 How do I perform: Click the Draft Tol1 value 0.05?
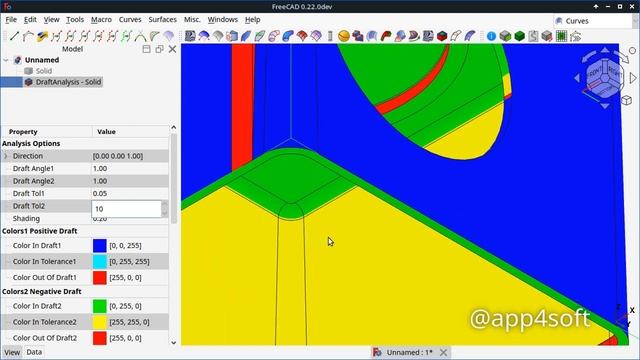pyautogui.click(x=100, y=193)
